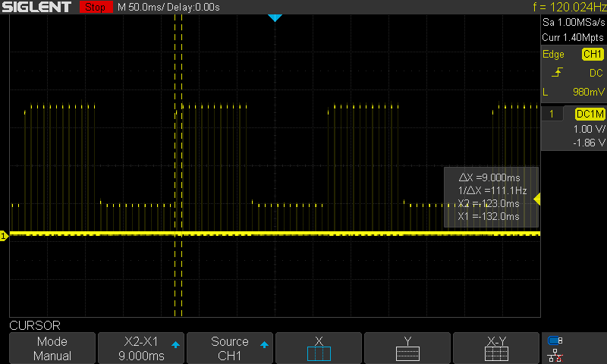The width and height of the screenshot is (607, 364).
Task: Click the X1 =-132.0ms readout
Action: pos(489,216)
